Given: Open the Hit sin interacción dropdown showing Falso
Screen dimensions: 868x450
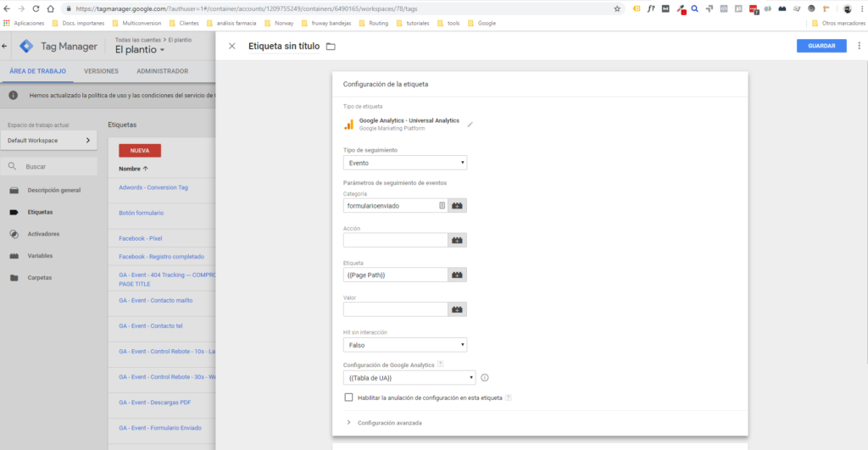Looking at the screenshot, I should 405,345.
